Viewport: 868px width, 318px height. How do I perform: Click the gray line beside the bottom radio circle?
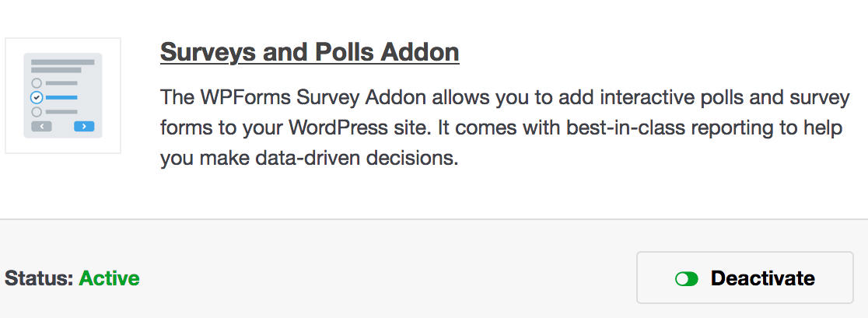(61, 112)
